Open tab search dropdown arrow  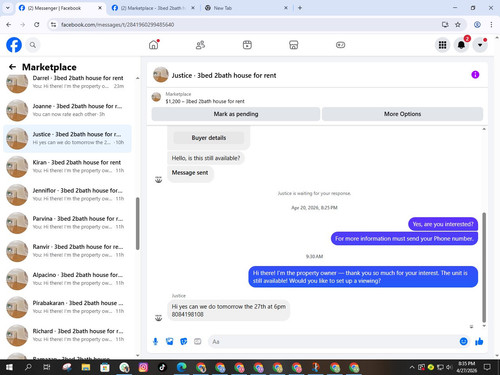pyautogui.click(x=8, y=8)
